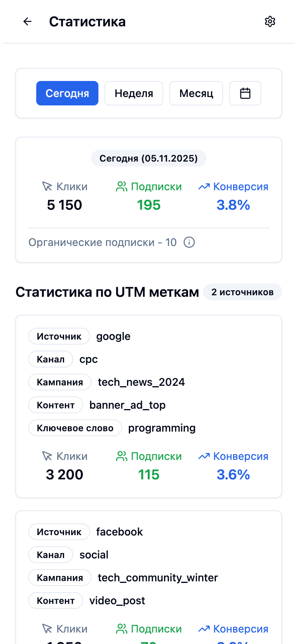The height and width of the screenshot is (644, 296).
Task: Click trend icon in google card Конверсия
Action: coord(204,456)
